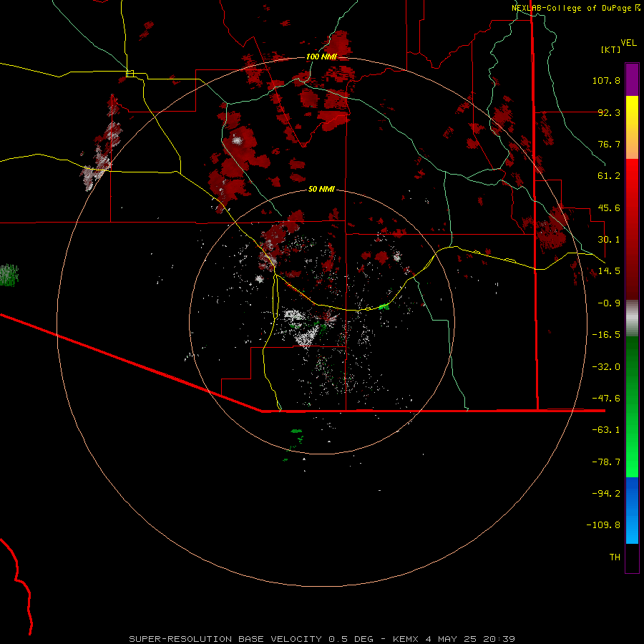The height and width of the screenshot is (644, 644).
Task: Click the [KT] units label
Action: [x=611, y=49]
